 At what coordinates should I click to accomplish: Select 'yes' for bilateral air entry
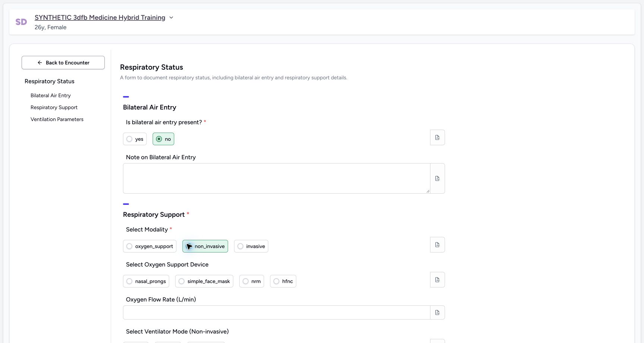(135, 139)
